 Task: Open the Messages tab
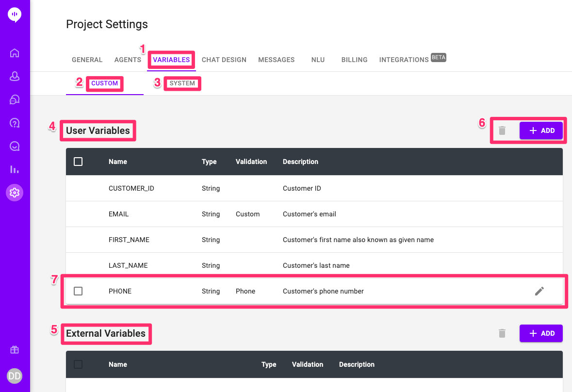277,60
